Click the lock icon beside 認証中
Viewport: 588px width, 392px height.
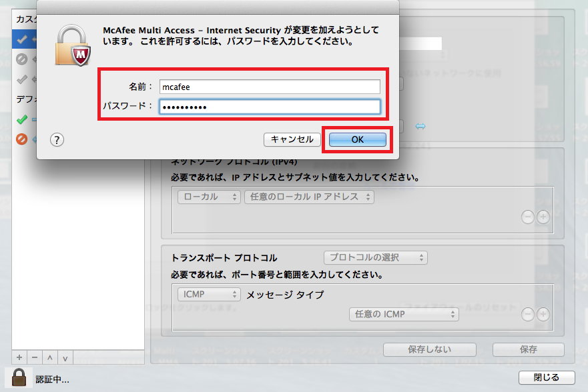[x=19, y=377]
